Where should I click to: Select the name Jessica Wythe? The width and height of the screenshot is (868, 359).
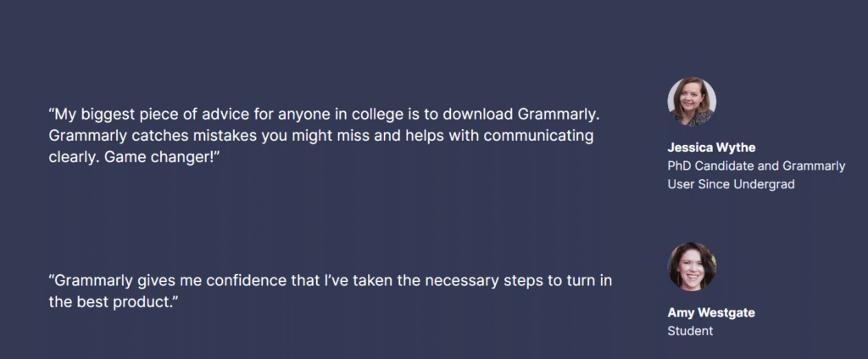[x=711, y=148]
